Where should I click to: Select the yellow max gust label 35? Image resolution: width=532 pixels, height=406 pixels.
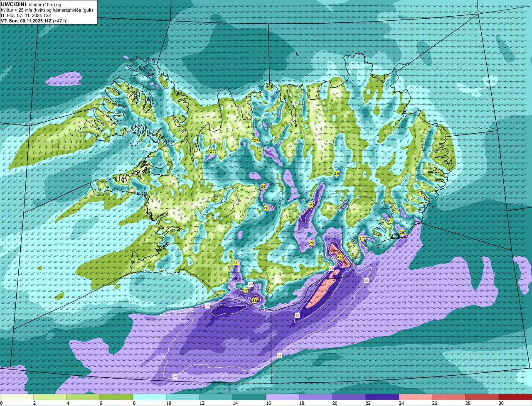click(311, 205)
